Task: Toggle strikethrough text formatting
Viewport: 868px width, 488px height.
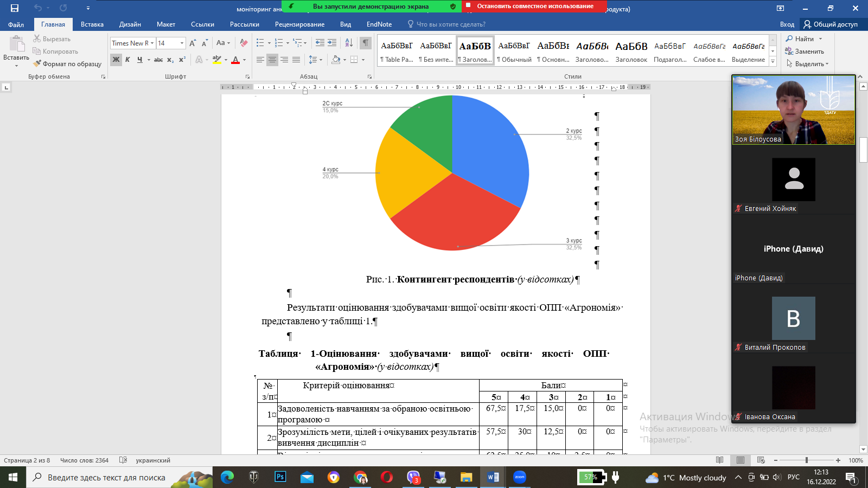Action: tap(158, 60)
